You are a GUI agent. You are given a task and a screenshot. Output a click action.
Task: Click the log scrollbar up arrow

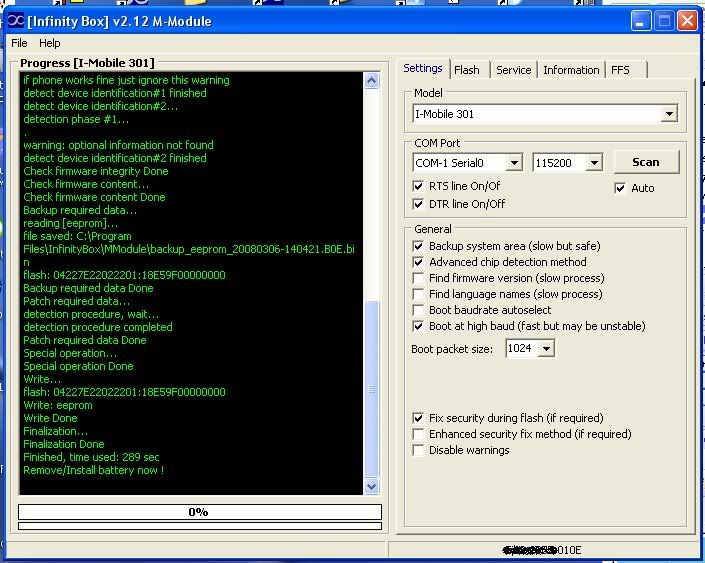click(x=371, y=81)
